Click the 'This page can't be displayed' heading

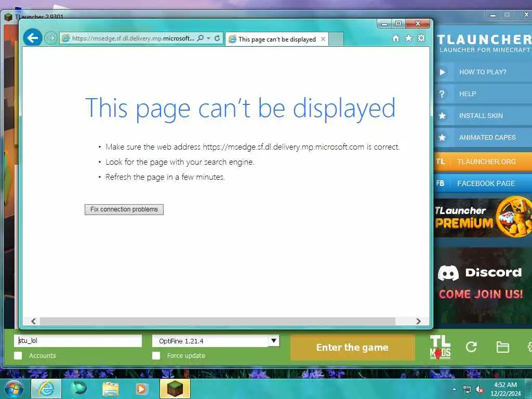(x=240, y=108)
